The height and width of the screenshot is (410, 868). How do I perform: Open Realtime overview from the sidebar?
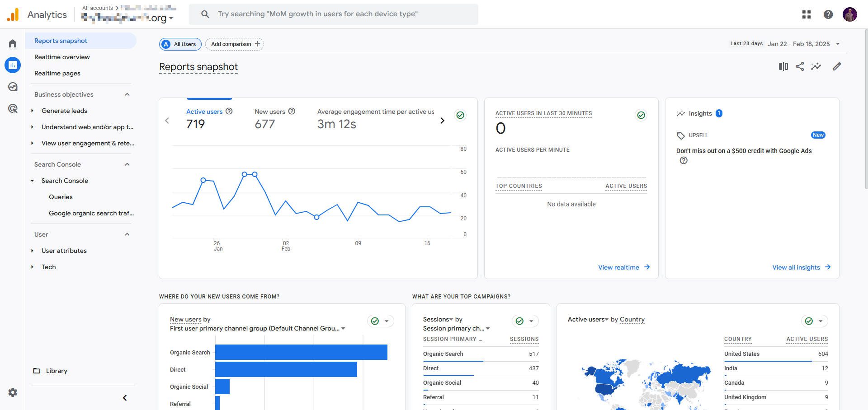pos(62,57)
